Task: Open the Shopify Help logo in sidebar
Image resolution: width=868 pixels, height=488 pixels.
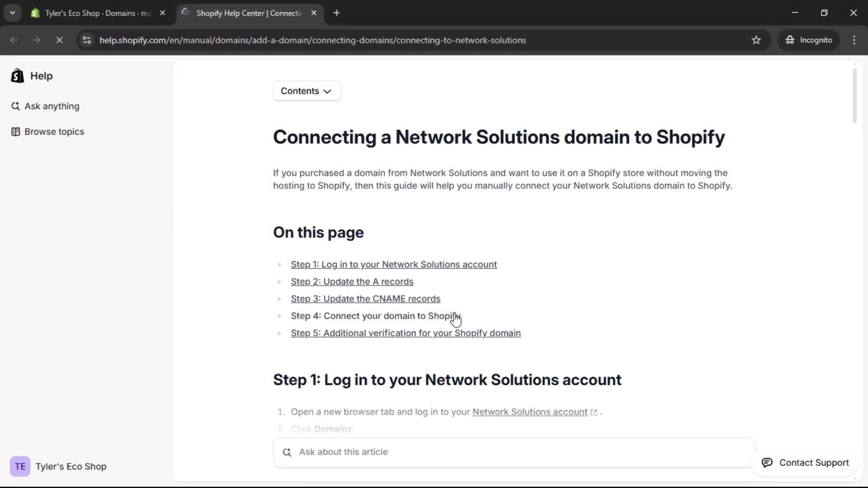Action: [17, 75]
